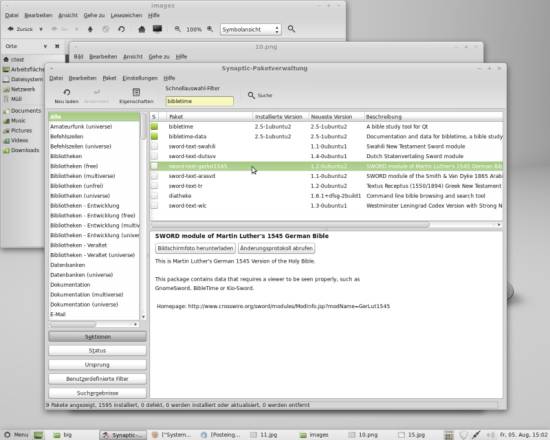Open Gehe zu menu in the 10.png window

[x=159, y=56]
